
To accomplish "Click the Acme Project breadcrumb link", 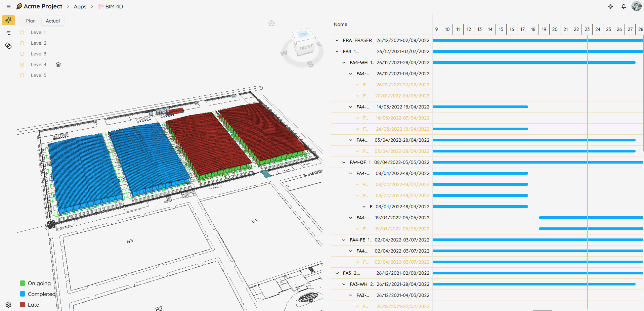I will [x=43, y=6].
